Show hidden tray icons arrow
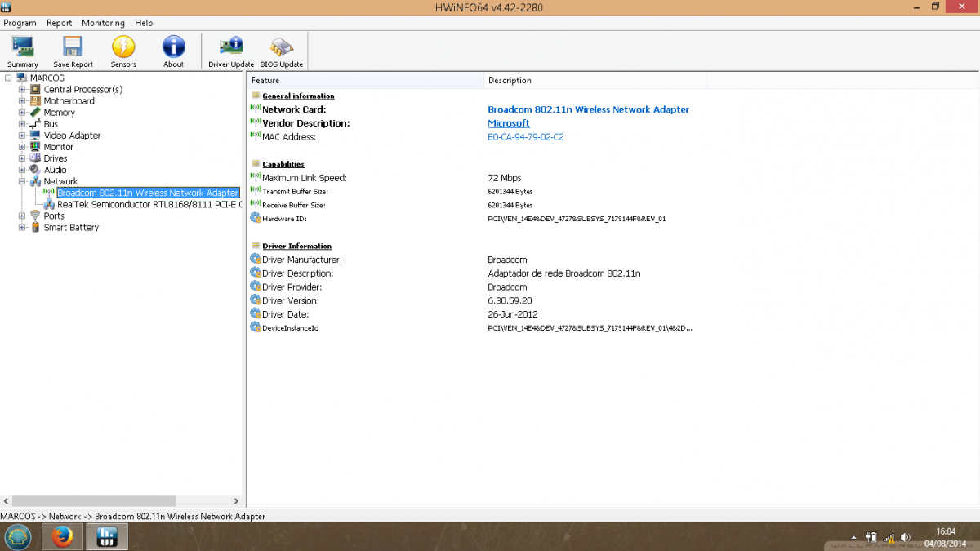The height and width of the screenshot is (551, 980). pos(854,538)
